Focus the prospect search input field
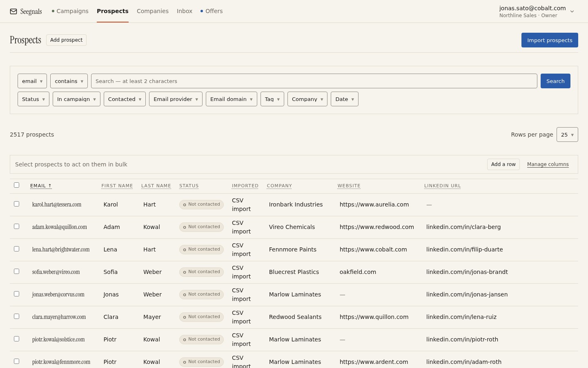This screenshot has width=588, height=368. point(314,81)
